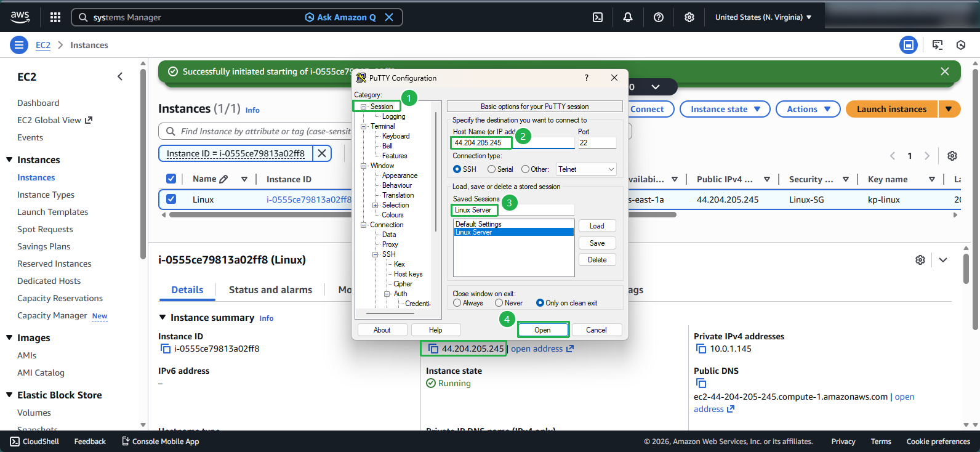Go to next page of instances table
980x452 pixels.
[x=927, y=156]
